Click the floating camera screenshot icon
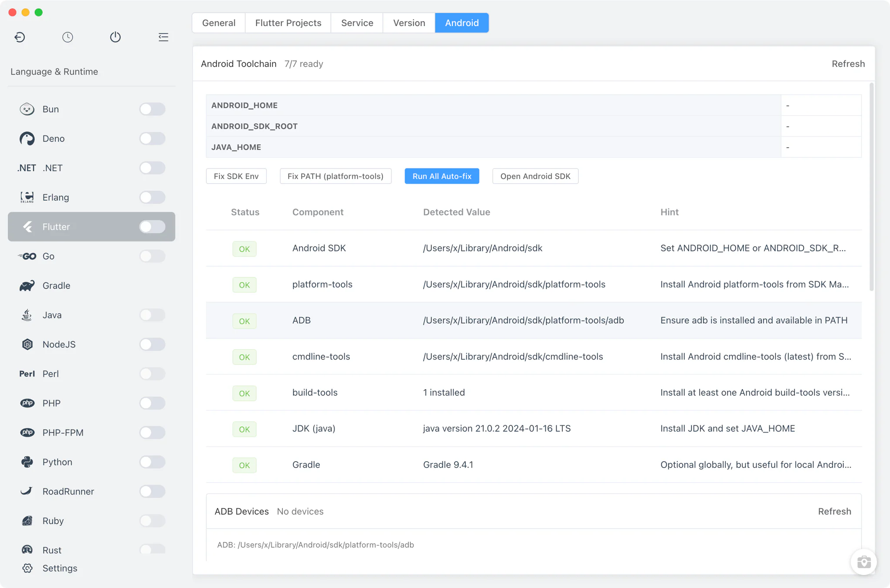 point(864,562)
